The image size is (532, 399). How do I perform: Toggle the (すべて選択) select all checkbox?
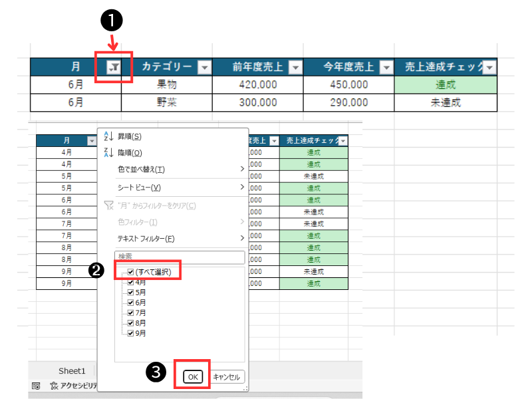coord(130,272)
